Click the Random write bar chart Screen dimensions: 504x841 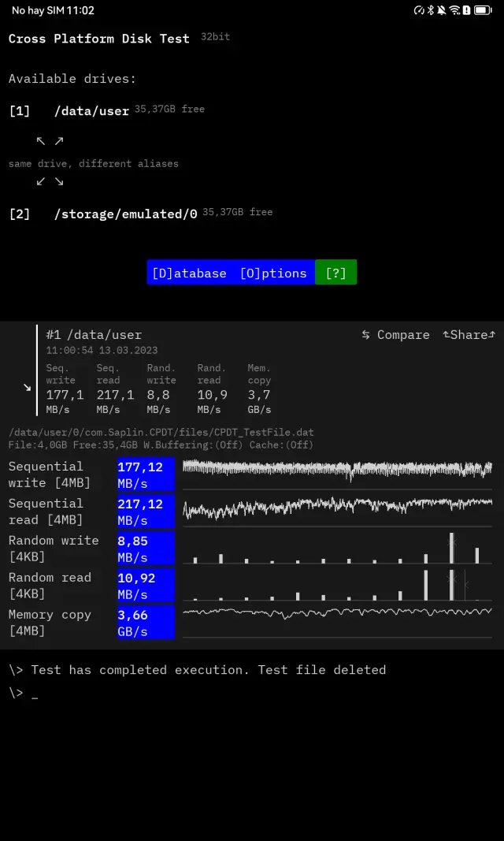coord(337,548)
